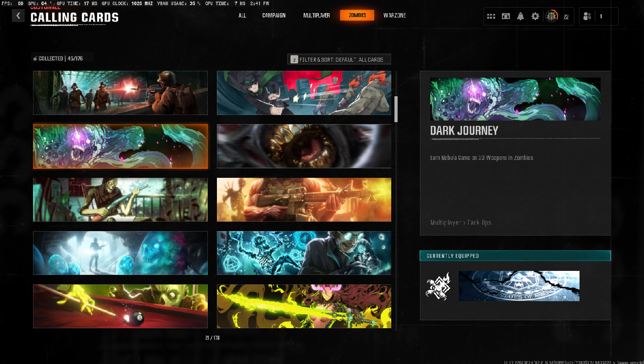Image resolution: width=644 pixels, height=364 pixels.
Task: Select the anime gunslinger calling card
Action: coord(304,93)
